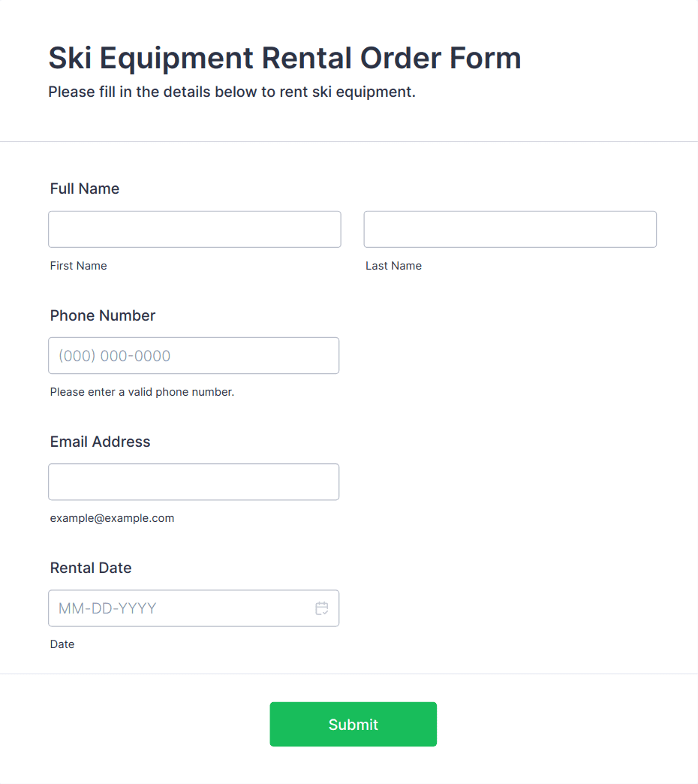Viewport: 698px width, 784px height.
Task: Click into the Email Address field
Action: 194,481
